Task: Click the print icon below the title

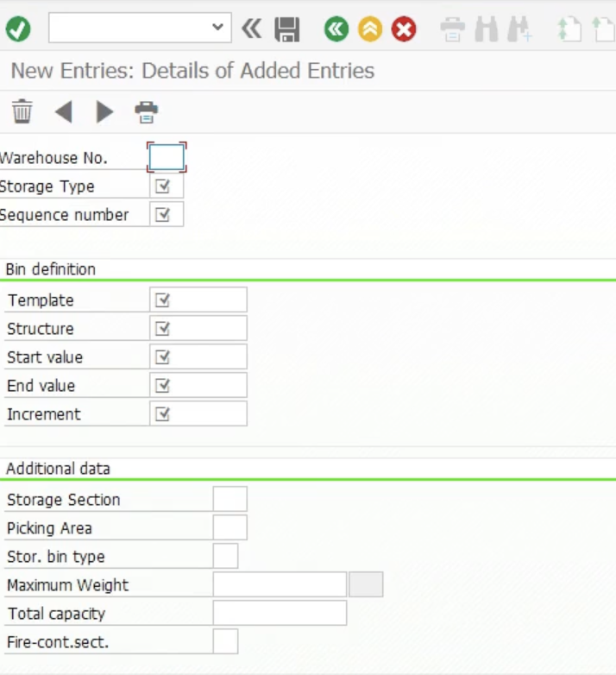Action: click(x=147, y=111)
